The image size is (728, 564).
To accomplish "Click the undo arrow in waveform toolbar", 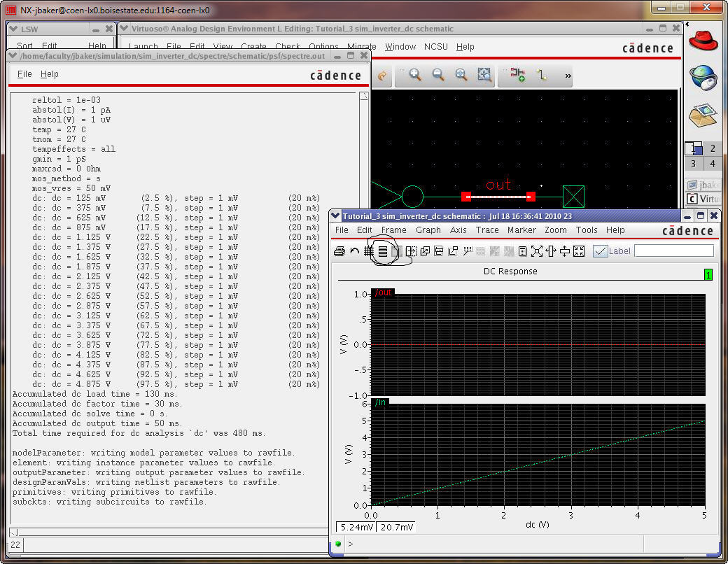I will (354, 251).
